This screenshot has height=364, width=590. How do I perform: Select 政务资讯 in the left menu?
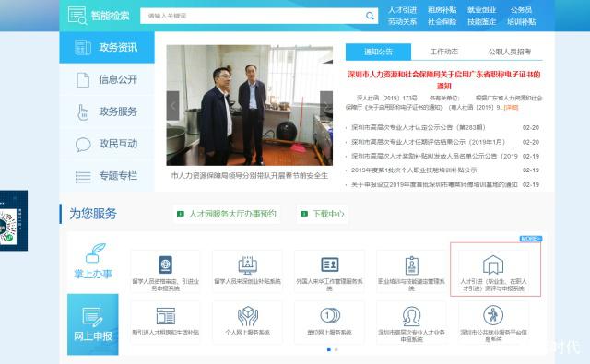click(x=107, y=47)
